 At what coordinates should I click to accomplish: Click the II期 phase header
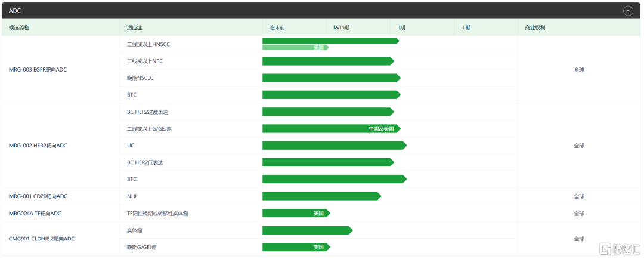(x=401, y=27)
